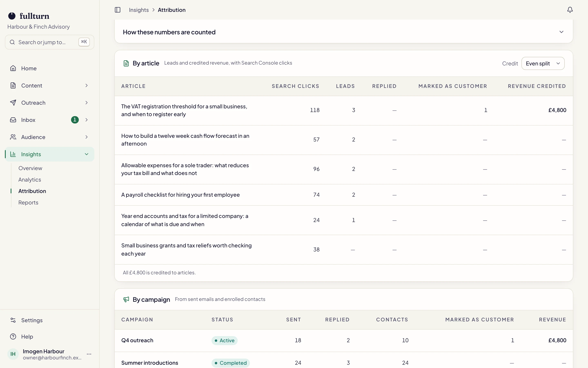Click the search magnifier icon
Image resolution: width=588 pixels, height=368 pixels.
(12, 42)
